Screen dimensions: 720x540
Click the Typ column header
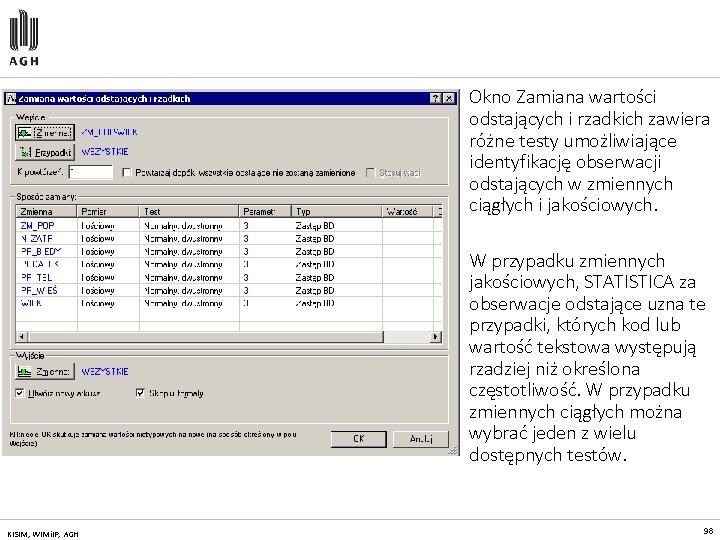[337, 212]
